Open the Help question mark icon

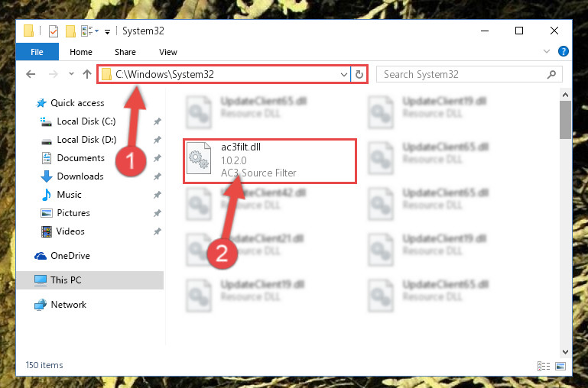click(563, 51)
